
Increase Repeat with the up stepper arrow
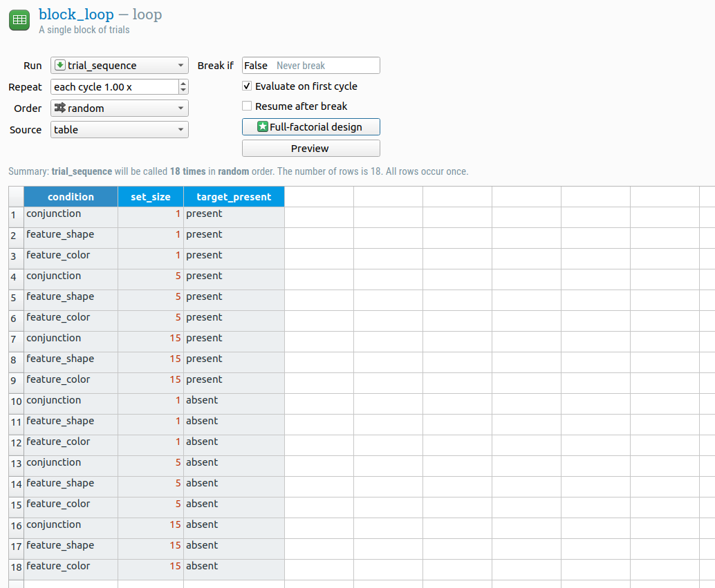(x=183, y=83)
